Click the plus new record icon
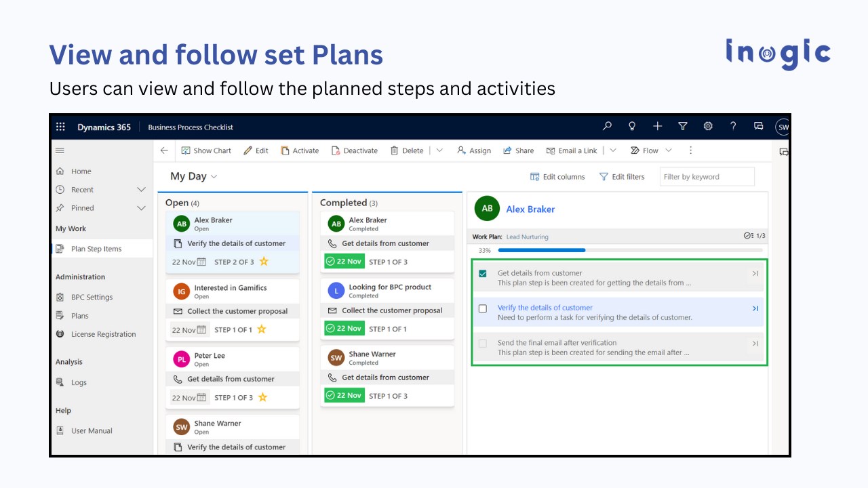 point(657,126)
